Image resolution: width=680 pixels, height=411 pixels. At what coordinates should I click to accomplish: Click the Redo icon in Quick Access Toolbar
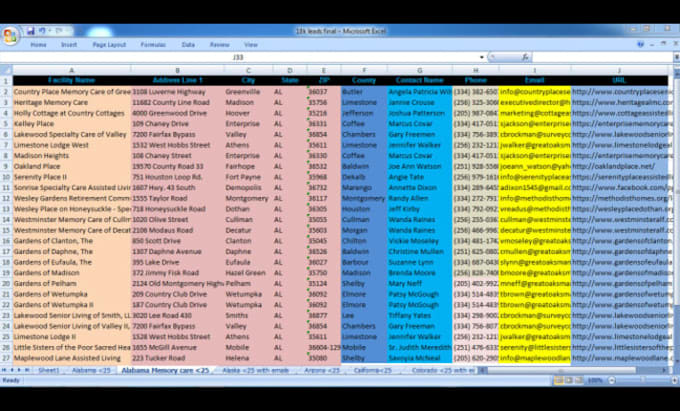59,31
